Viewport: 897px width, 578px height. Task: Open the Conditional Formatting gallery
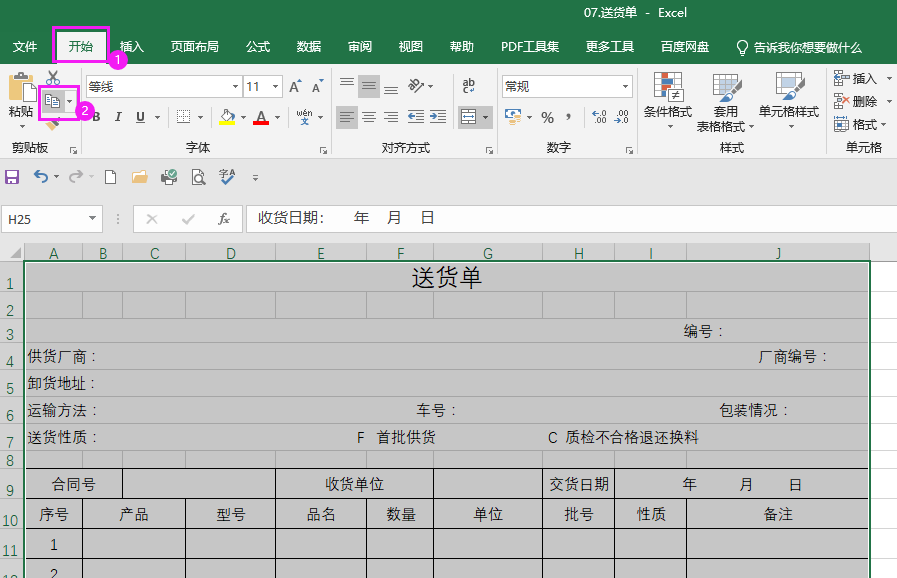tap(668, 100)
